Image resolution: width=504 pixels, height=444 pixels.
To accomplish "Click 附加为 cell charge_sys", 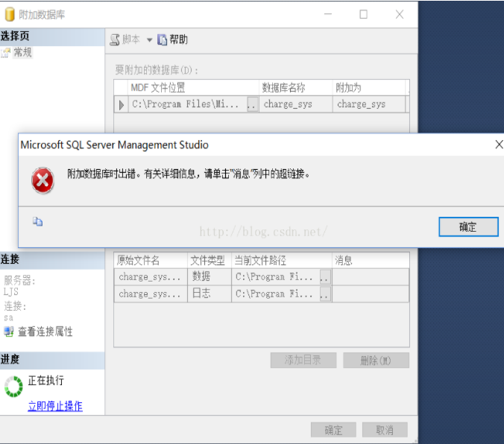I will pyautogui.click(x=368, y=104).
